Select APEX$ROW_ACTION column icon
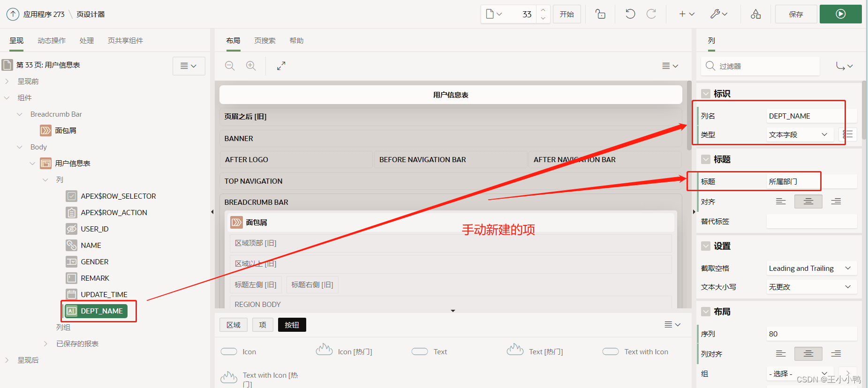868x388 pixels. pos(71,212)
